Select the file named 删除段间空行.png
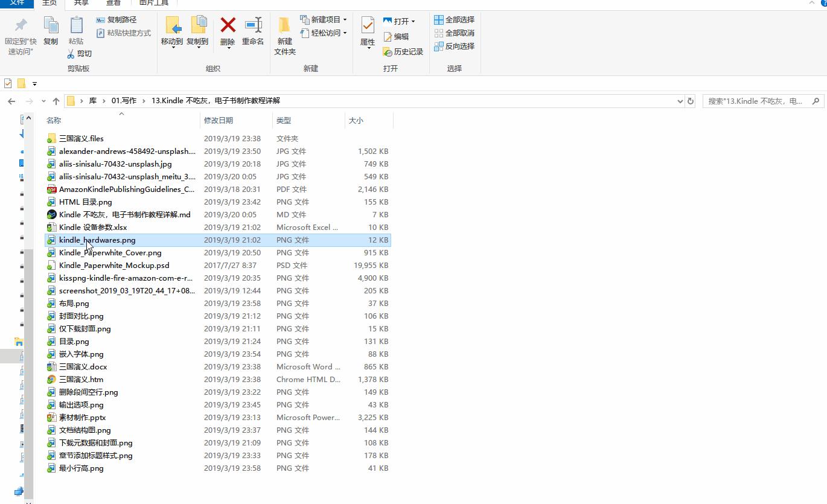This screenshot has width=827, height=504. point(89,392)
